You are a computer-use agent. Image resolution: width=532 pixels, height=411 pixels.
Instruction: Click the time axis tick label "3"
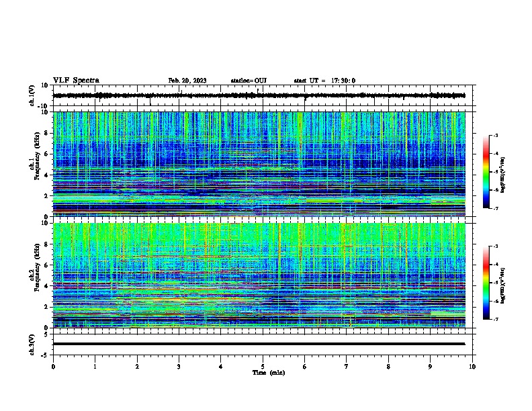pos(179,367)
